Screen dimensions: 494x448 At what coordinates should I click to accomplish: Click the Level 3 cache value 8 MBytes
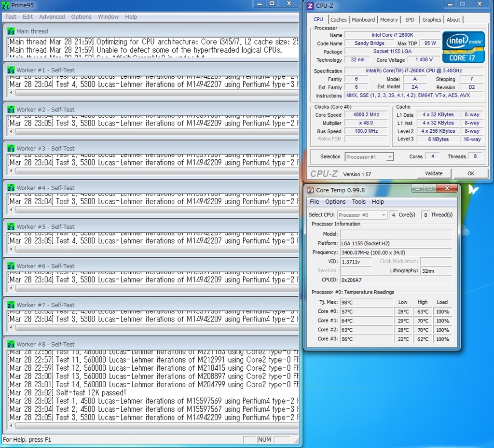(438, 140)
